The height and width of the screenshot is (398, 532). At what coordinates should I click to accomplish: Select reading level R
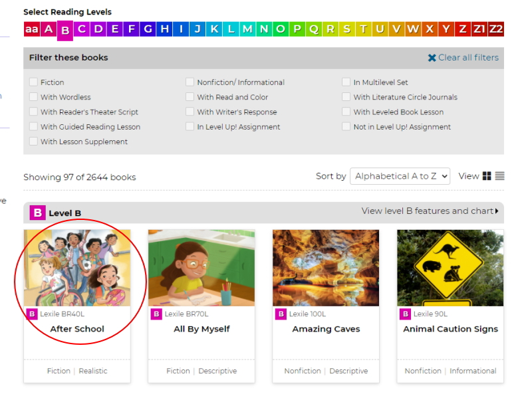pos(331,29)
